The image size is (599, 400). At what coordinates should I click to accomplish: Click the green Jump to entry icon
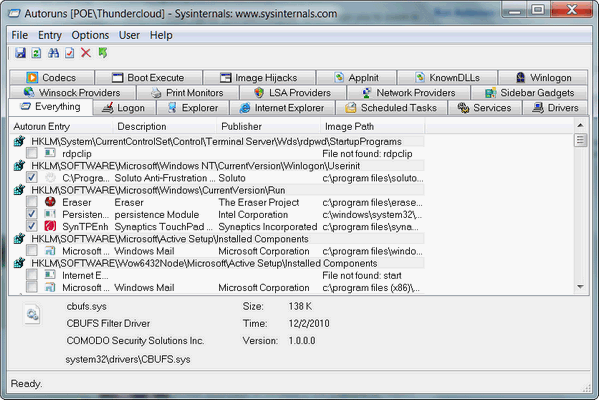[x=102, y=53]
